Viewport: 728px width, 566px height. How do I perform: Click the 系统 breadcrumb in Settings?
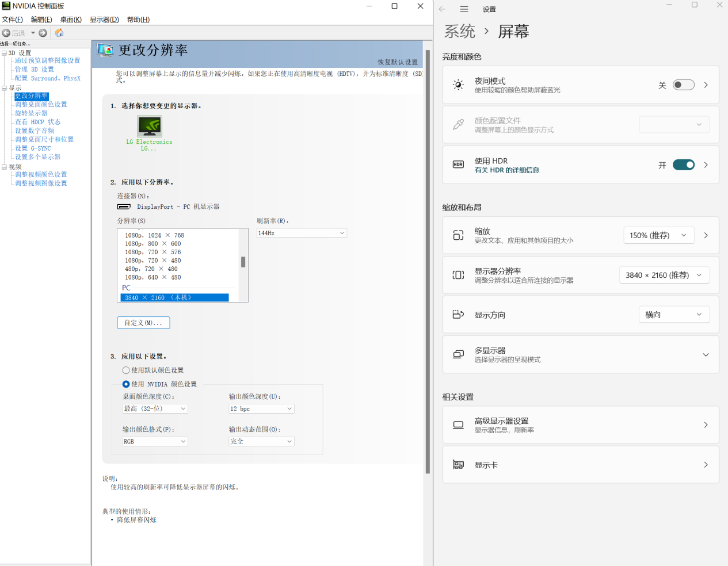pos(460,31)
